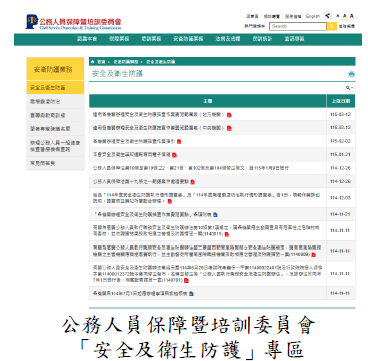The image size is (368, 361).
Task: Open the PDF icon in the 115.01.21 row
Action: [x=174, y=155]
